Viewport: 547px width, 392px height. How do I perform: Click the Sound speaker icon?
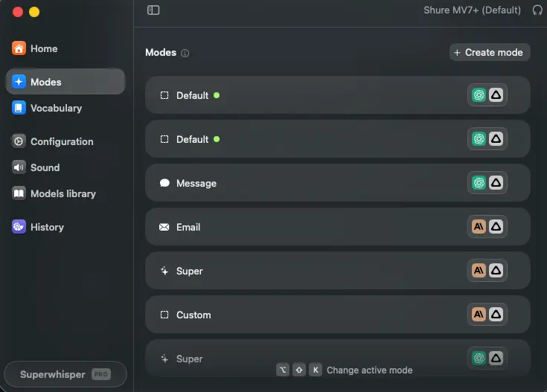tap(19, 167)
